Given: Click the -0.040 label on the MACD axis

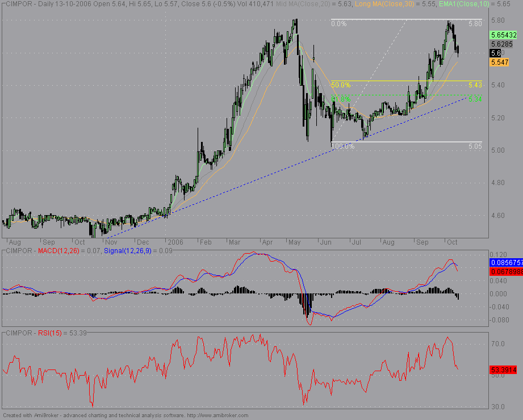Looking at the screenshot, I should (499, 307).
